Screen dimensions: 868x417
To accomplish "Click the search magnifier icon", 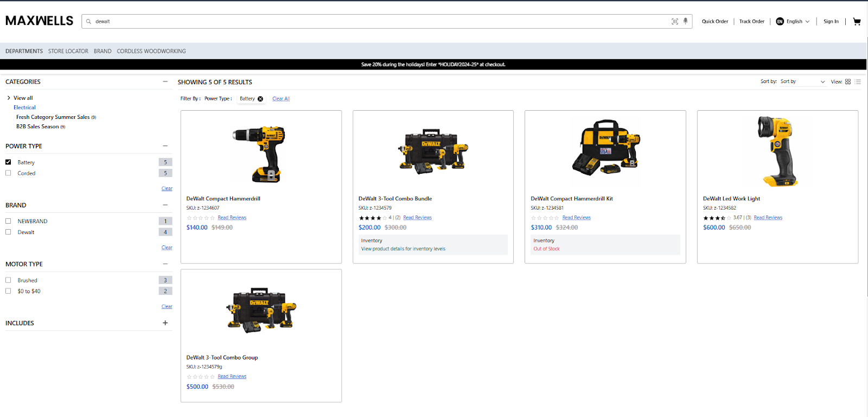I will click(88, 22).
